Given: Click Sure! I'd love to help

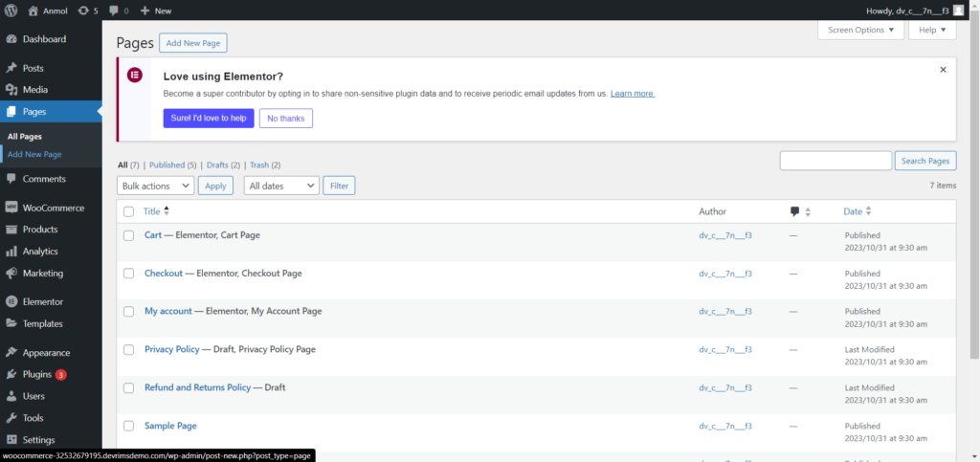Looking at the screenshot, I should pos(209,118).
